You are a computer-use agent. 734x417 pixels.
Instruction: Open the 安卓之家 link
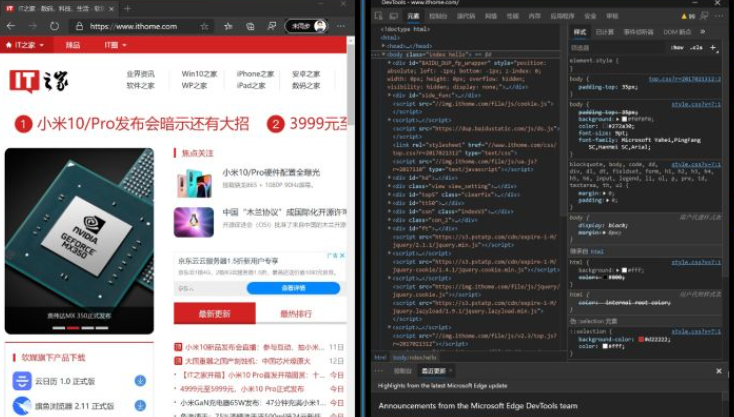(306, 74)
